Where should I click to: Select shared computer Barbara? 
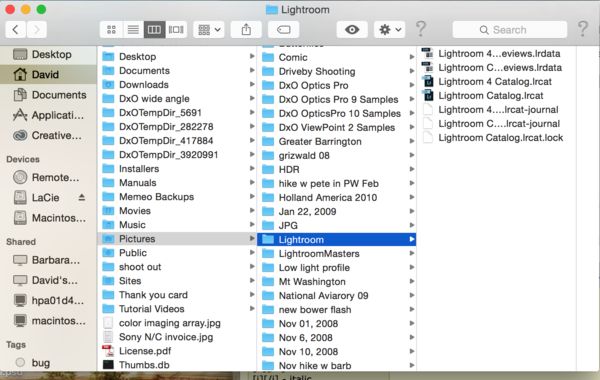pos(48,260)
